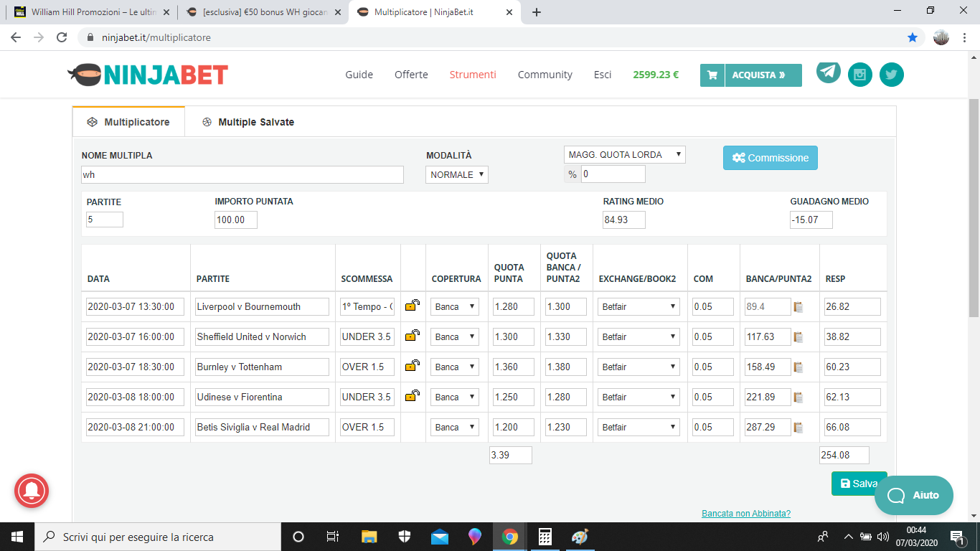Copy the 117.63 lay stake clipboard icon
Viewport: 980px width, 551px height.
[798, 337]
